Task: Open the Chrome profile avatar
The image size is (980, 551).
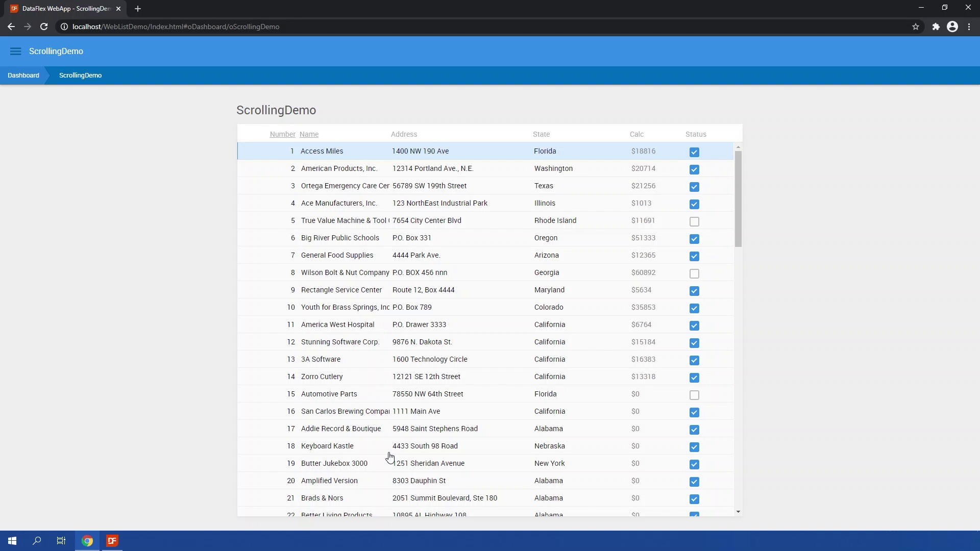Action: tap(952, 27)
